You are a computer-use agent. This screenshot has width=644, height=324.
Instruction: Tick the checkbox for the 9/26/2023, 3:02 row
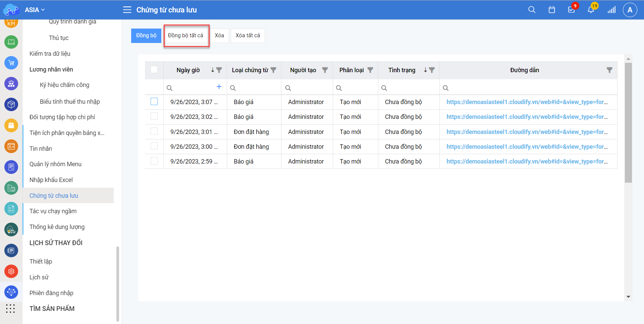pos(154,116)
